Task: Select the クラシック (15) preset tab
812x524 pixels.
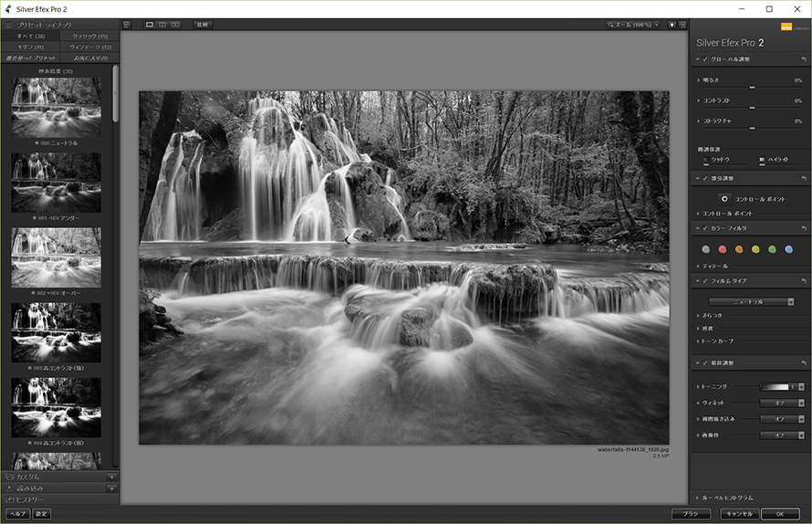Action: [x=89, y=37]
